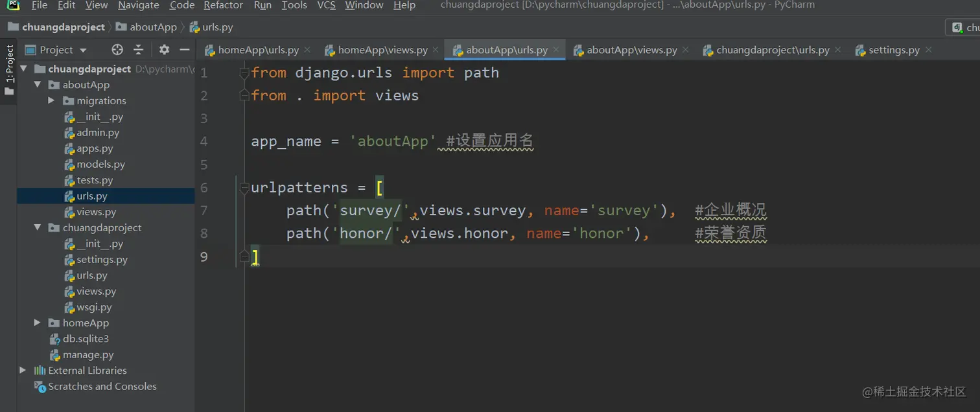Viewport: 980px width, 412px height.
Task: Fold the urlpatterns list at line 6
Action: 244,188
